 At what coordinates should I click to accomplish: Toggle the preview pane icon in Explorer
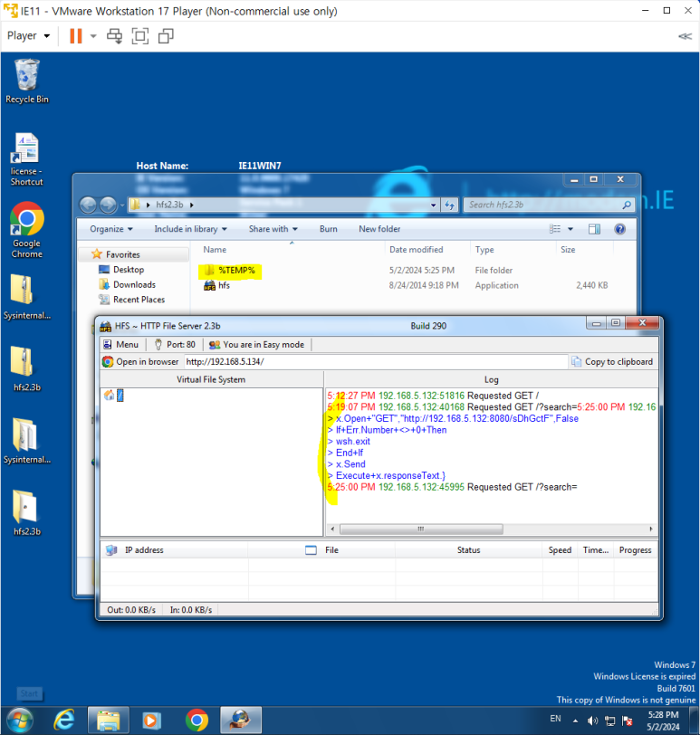pos(594,229)
